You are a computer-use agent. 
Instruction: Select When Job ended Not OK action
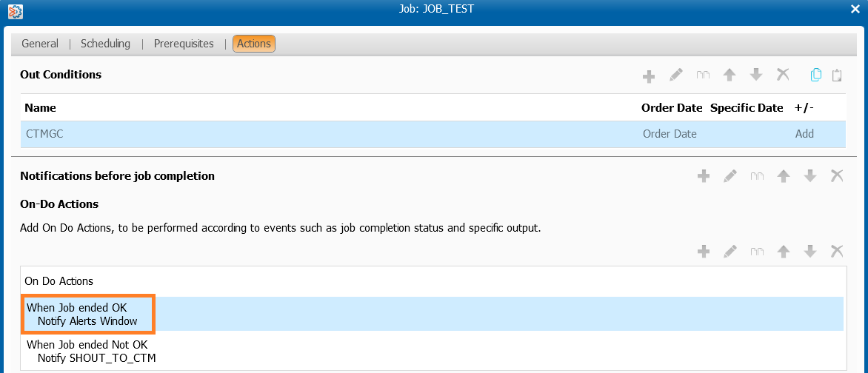click(x=433, y=352)
